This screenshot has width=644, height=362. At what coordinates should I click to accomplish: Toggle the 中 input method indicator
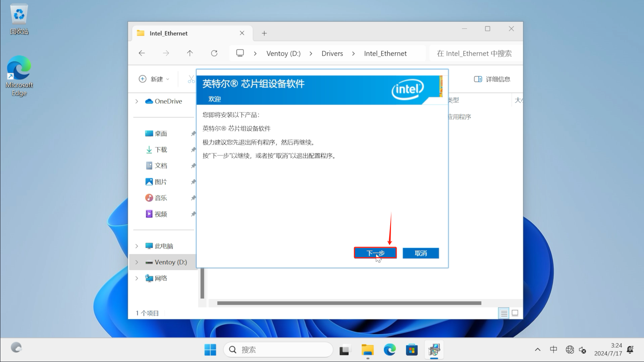pos(553,349)
